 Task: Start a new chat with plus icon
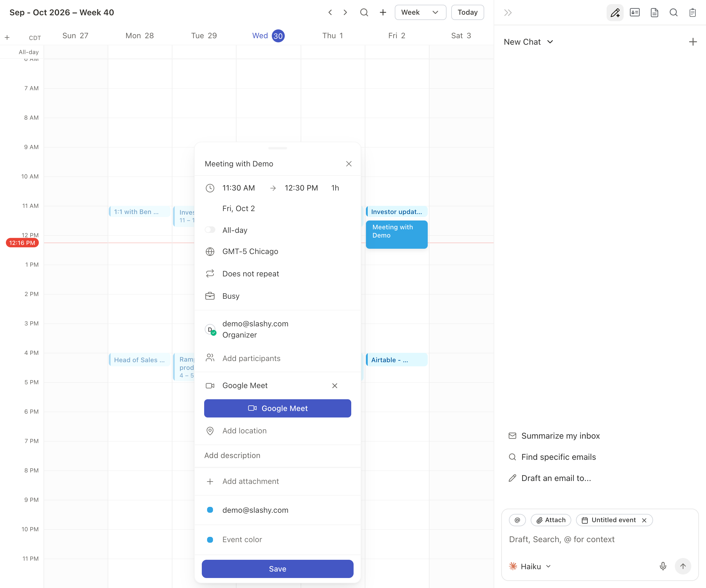click(693, 42)
